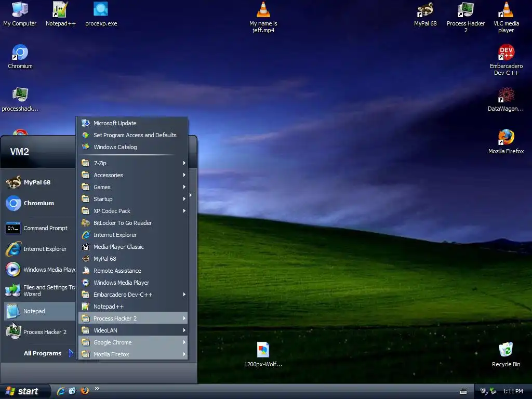Select Mozilla Firefox desktop shortcut
Viewport: 532px width, 399px height.
[x=506, y=142]
